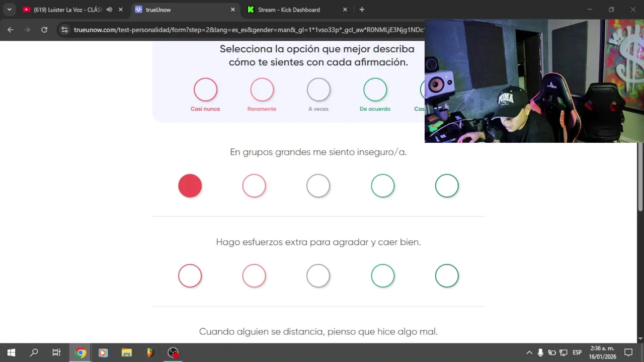Select the trueUnow tab

(x=185, y=10)
